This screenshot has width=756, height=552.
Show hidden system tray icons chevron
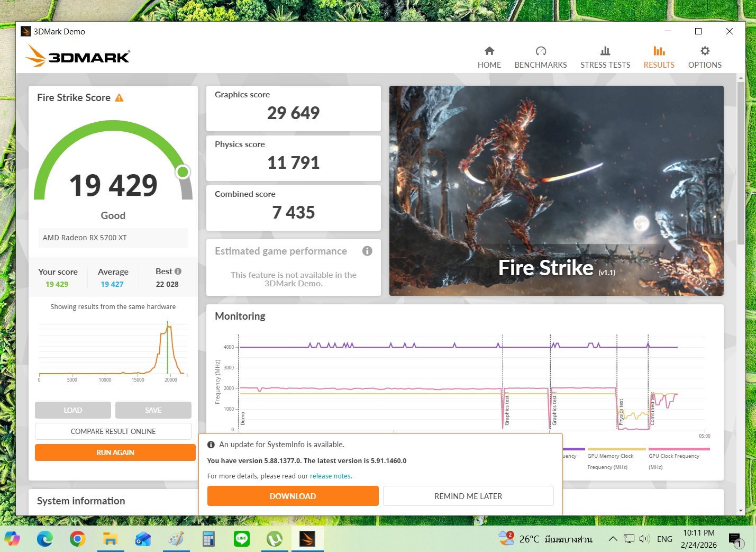coord(613,539)
